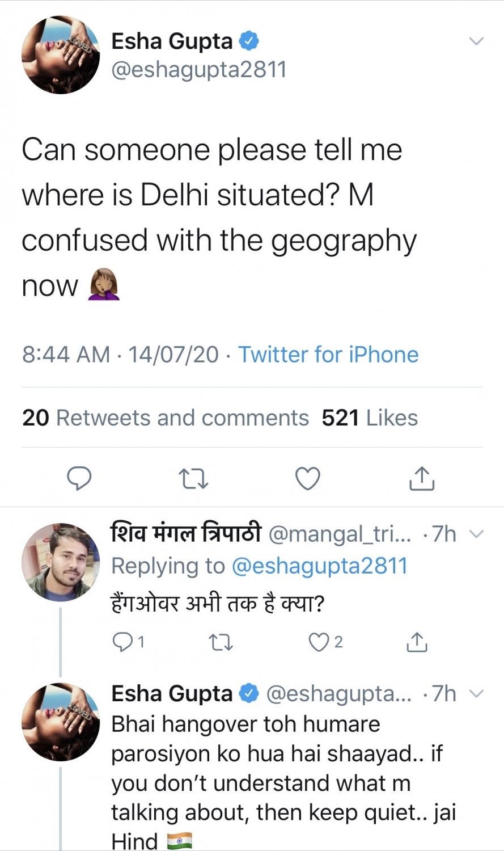Viewport: 504px width, 851px height.
Task: Retweet the Delhi geography tweet
Action: pyautogui.click(x=193, y=478)
